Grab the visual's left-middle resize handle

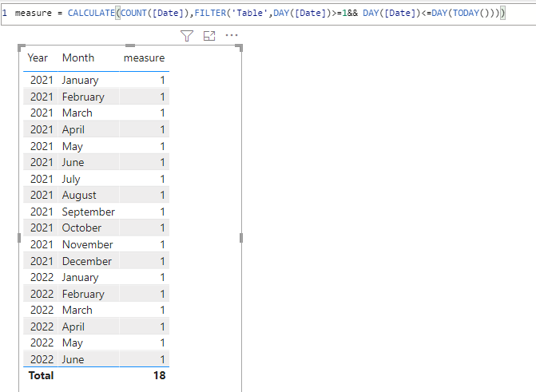pos(19,238)
